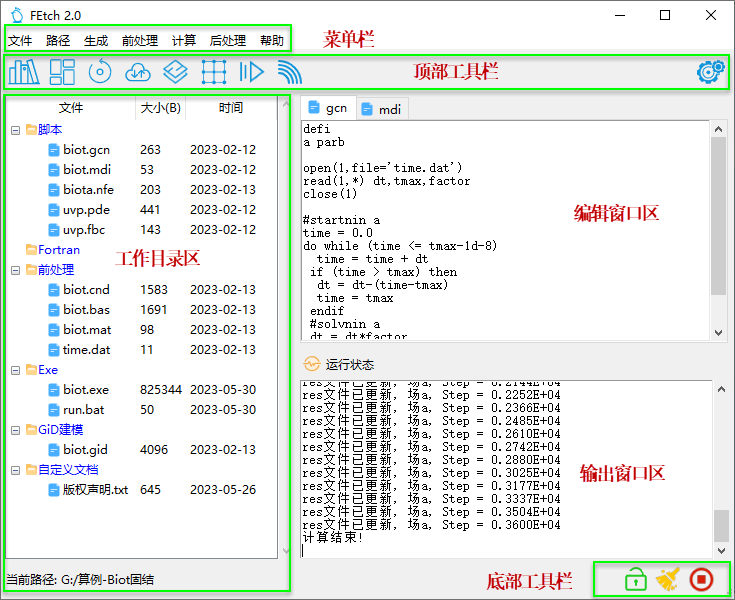735x600 pixels.
Task: Click the editor scrollbar down arrow
Action: 718,333
